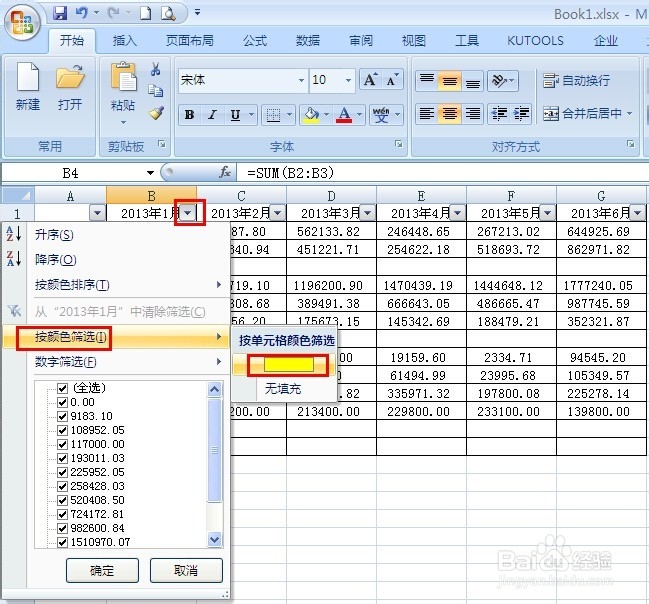The image size is (649, 604).
Task: Toggle italic formatting
Action: coord(212,115)
